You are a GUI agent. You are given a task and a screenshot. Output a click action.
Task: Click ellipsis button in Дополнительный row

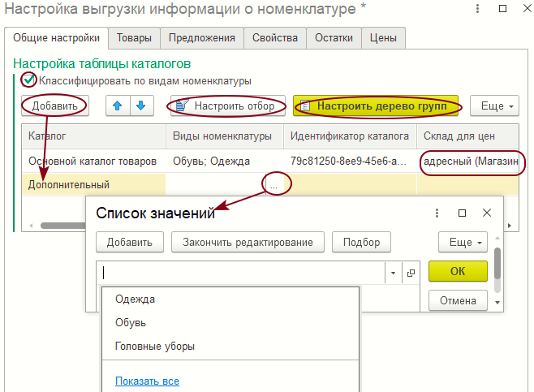(273, 185)
